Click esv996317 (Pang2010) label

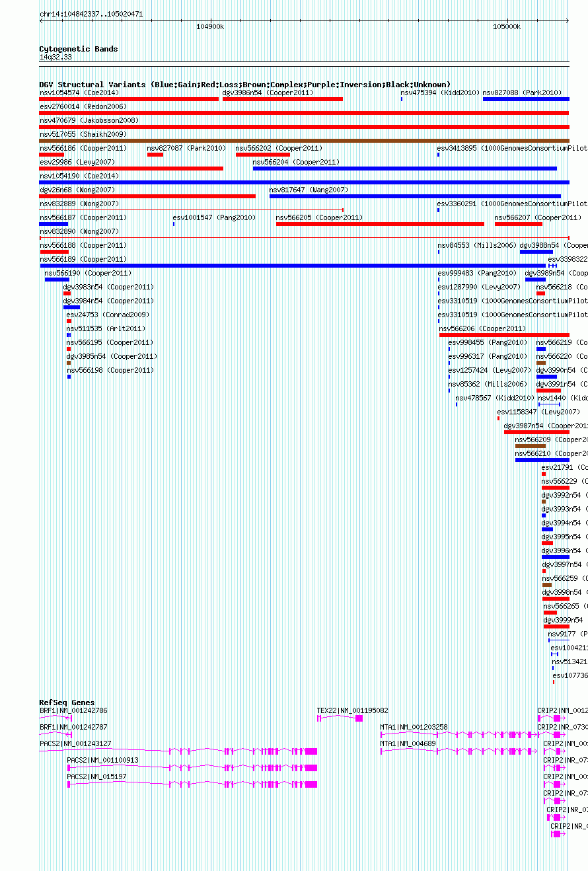[x=488, y=356]
